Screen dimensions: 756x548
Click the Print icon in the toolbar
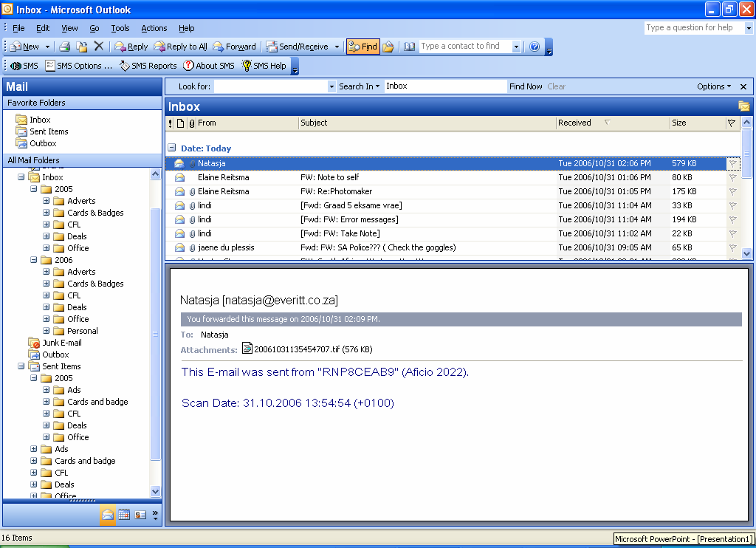64,47
